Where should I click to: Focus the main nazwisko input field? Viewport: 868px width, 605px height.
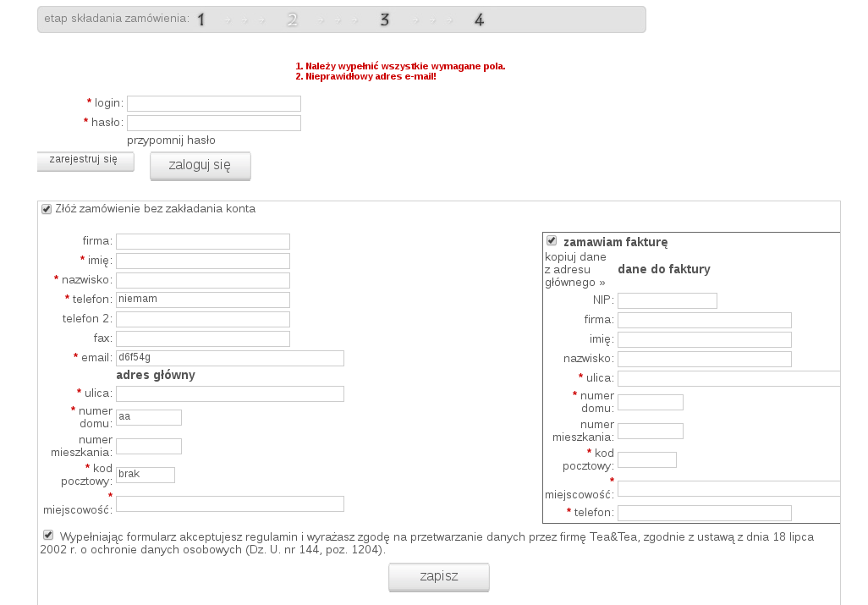202,280
